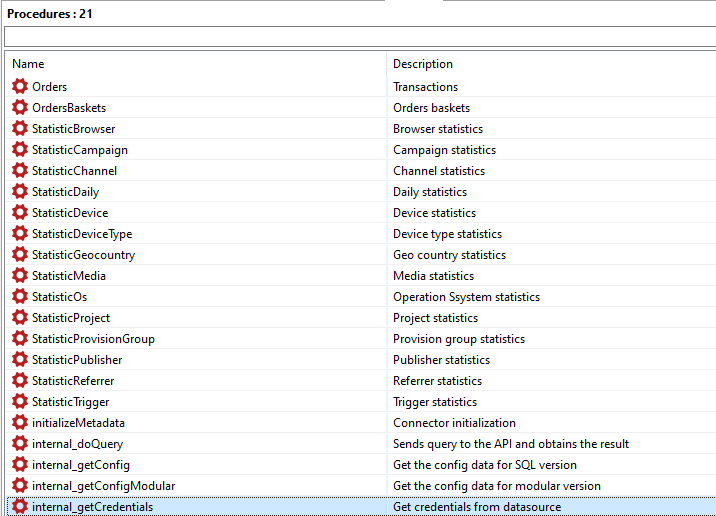The height and width of the screenshot is (516, 716).
Task: Click the StatisticBrowser procedure gear icon
Action: 20,129
